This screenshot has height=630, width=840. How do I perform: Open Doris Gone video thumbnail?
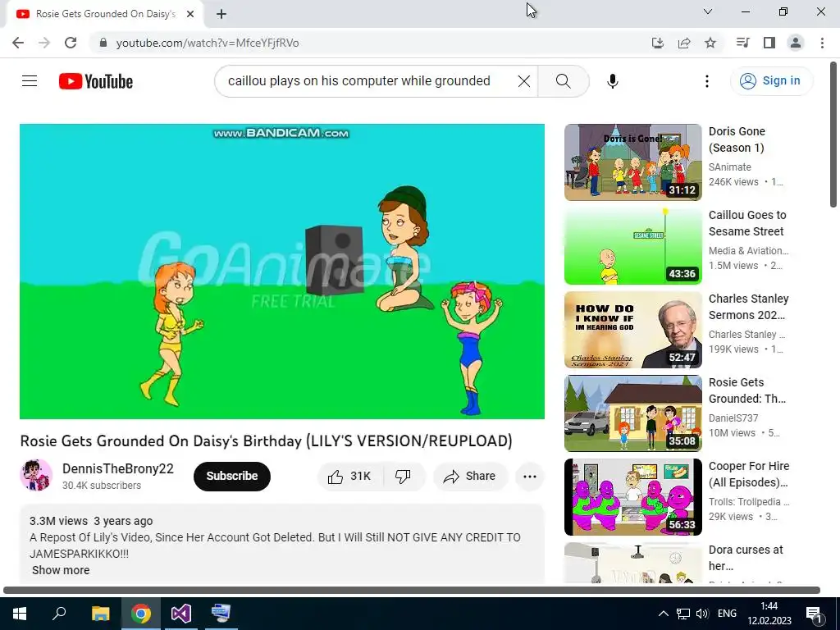(632, 162)
